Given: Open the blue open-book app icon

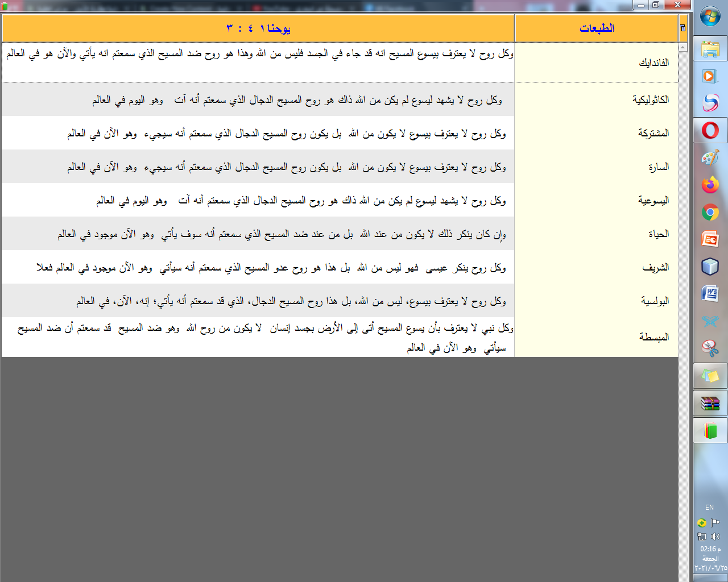Looking at the screenshot, I should [710, 321].
